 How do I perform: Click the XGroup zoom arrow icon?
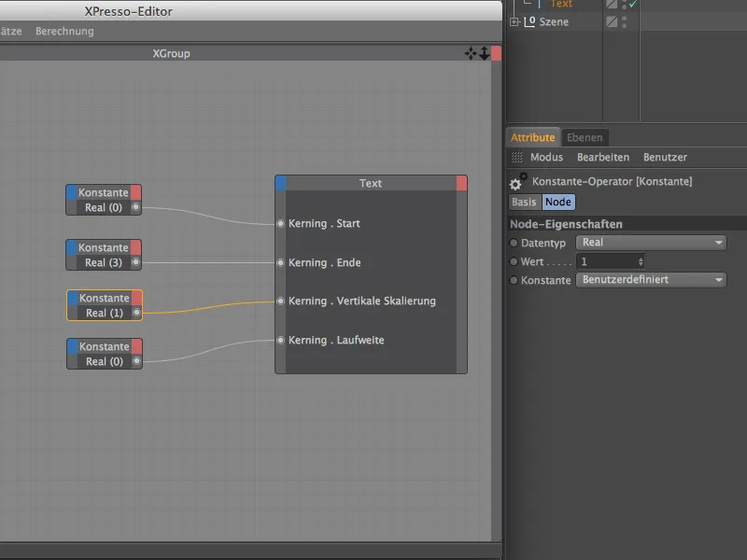[x=485, y=53]
